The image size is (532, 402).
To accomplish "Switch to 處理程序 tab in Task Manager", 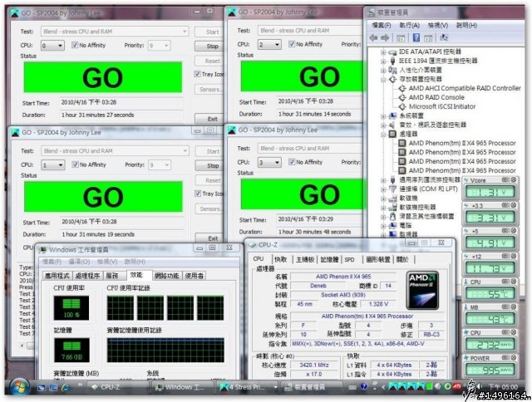I will tap(87, 276).
